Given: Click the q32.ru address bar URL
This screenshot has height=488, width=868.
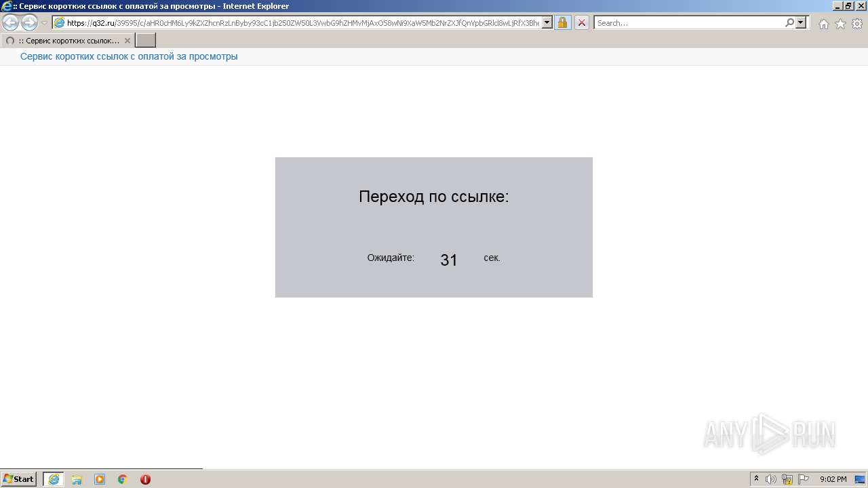Looking at the screenshot, I should [302, 23].
